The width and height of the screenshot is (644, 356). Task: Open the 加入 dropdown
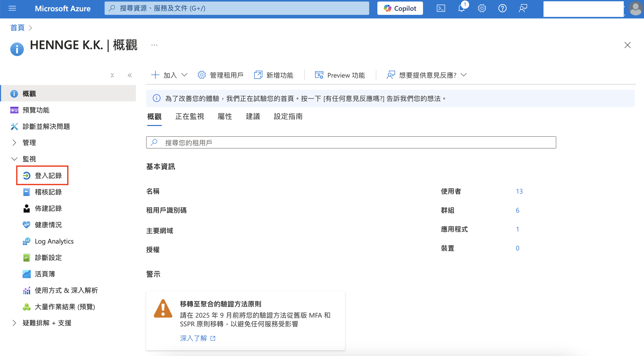[169, 75]
